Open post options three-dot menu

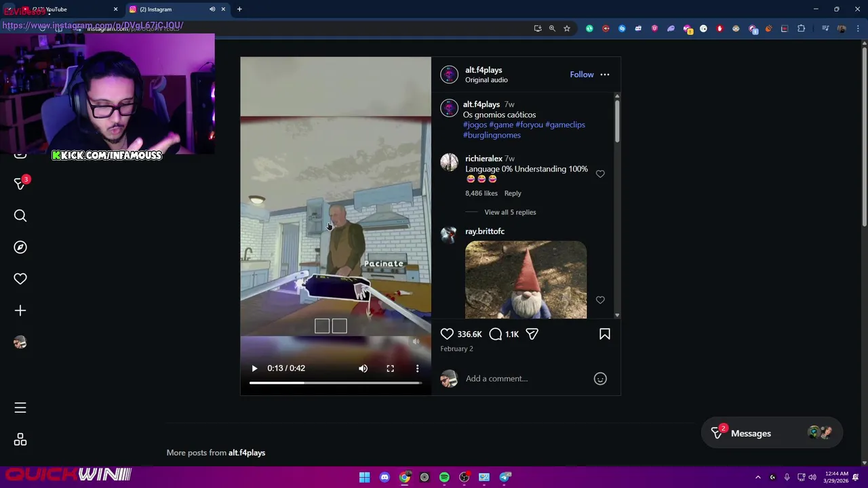(x=605, y=75)
